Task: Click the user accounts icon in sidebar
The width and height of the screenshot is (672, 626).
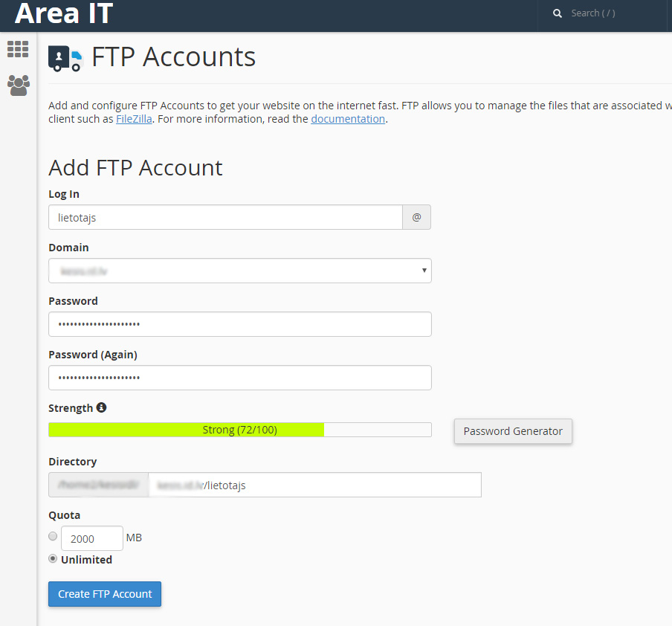Action: pyautogui.click(x=18, y=85)
